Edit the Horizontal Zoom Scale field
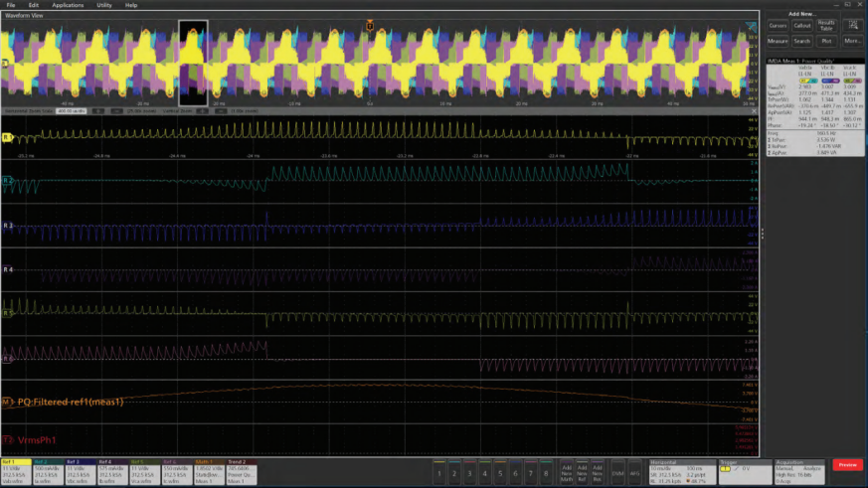This screenshot has width=868, height=488. 70,111
